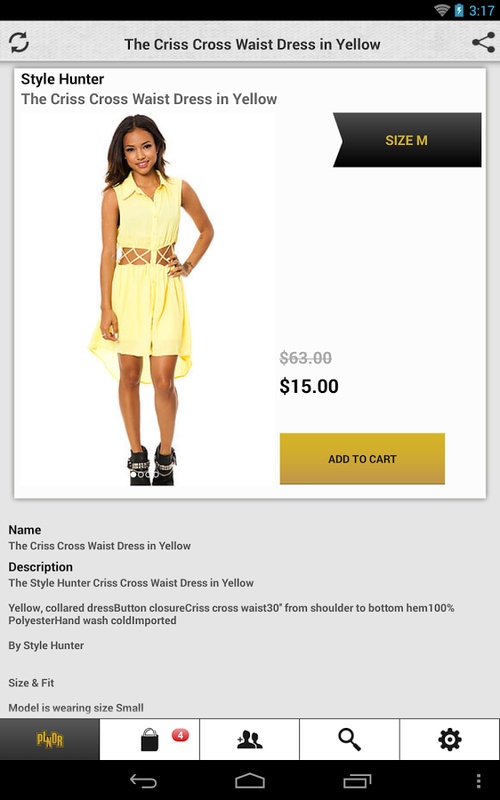This screenshot has height=800, width=500.
Task: Tap the red badge showing 4 items
Action: click(x=180, y=735)
